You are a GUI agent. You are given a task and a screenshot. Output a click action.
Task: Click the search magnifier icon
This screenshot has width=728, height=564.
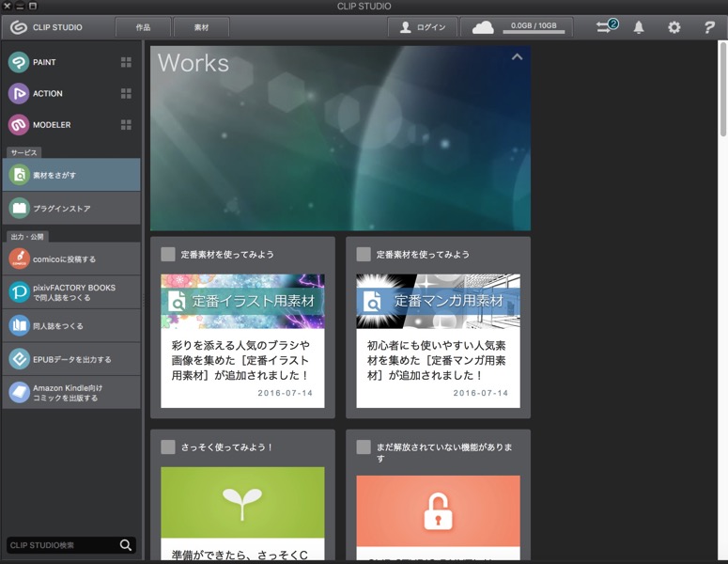[x=126, y=545]
